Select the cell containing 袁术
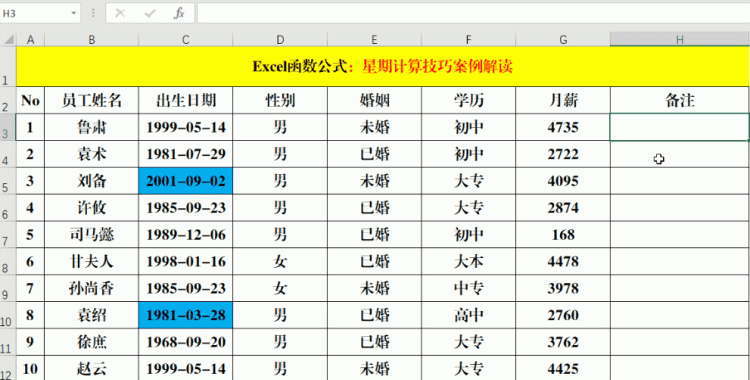This screenshot has width=750, height=380. click(91, 154)
